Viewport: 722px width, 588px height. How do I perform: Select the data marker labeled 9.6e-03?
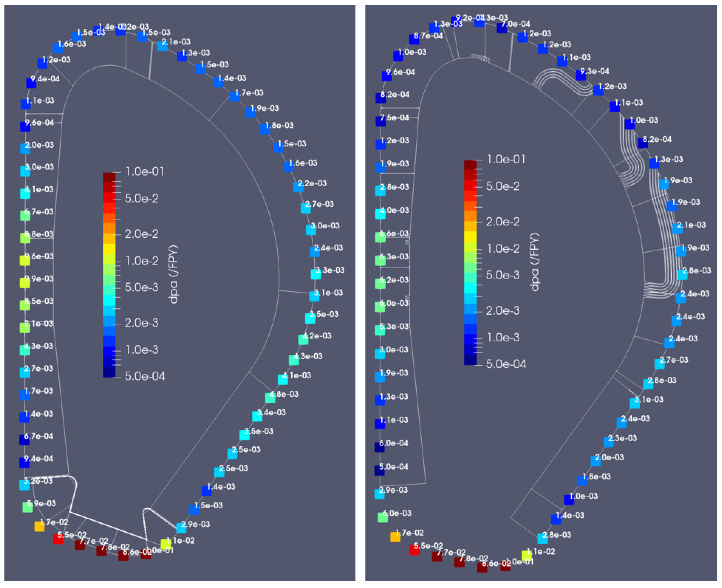(x=25, y=261)
